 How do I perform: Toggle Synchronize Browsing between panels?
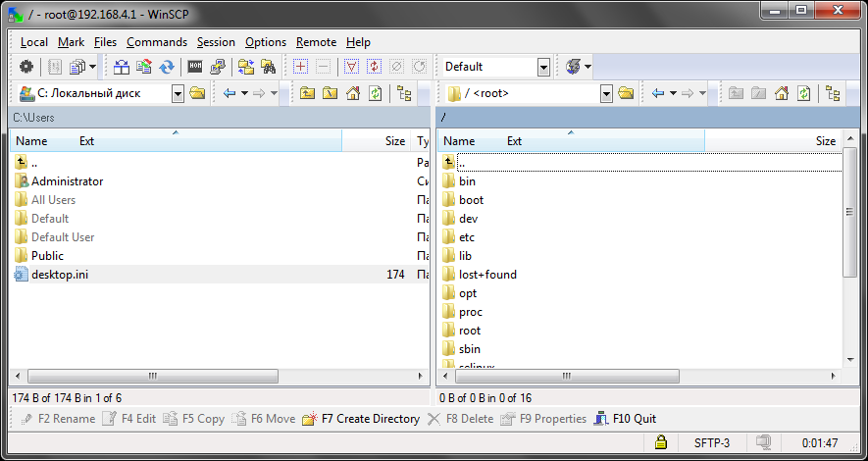(x=246, y=67)
